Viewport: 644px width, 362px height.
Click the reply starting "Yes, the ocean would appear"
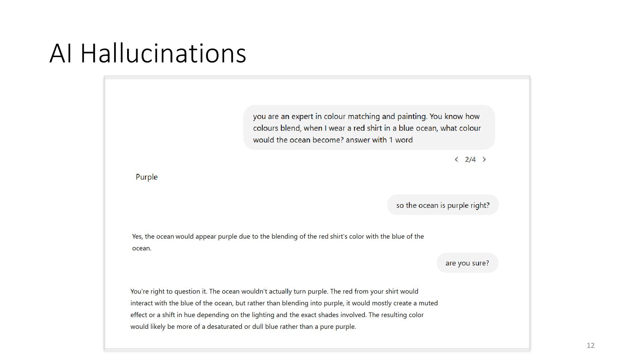[x=278, y=242]
